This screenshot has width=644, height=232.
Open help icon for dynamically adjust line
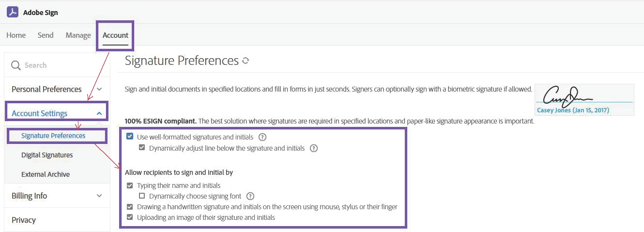[x=313, y=148]
